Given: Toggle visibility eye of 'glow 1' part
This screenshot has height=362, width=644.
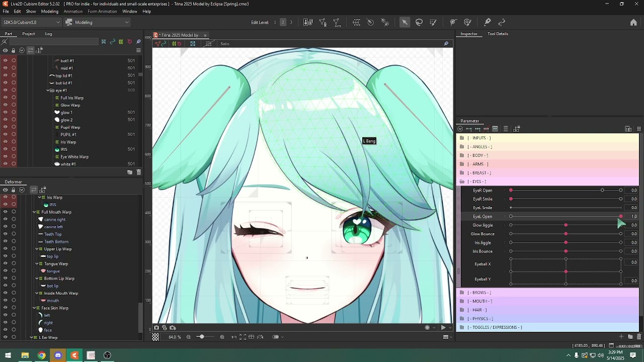Looking at the screenshot, I should tap(6, 113).
